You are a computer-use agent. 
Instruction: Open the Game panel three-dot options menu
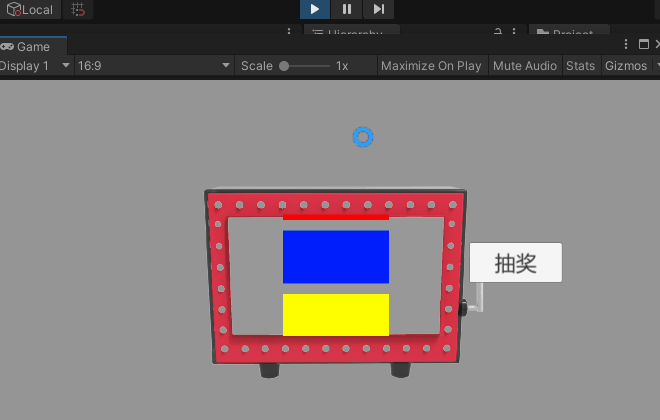tap(626, 44)
